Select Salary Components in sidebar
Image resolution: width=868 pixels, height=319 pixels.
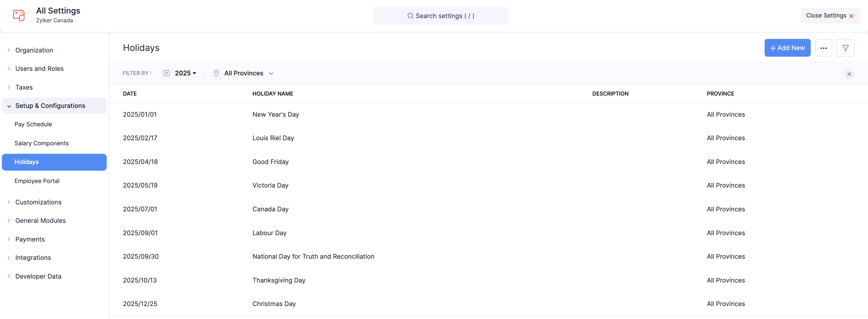(42, 143)
